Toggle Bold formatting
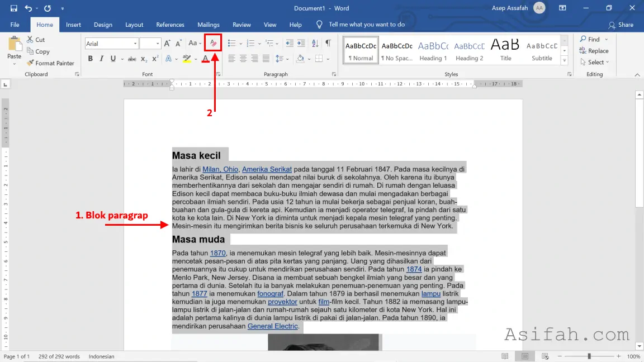This screenshot has height=362, width=644. point(91,59)
